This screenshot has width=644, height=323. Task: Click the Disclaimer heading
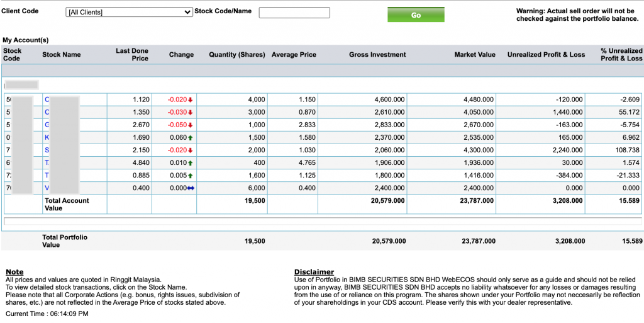pos(314,271)
